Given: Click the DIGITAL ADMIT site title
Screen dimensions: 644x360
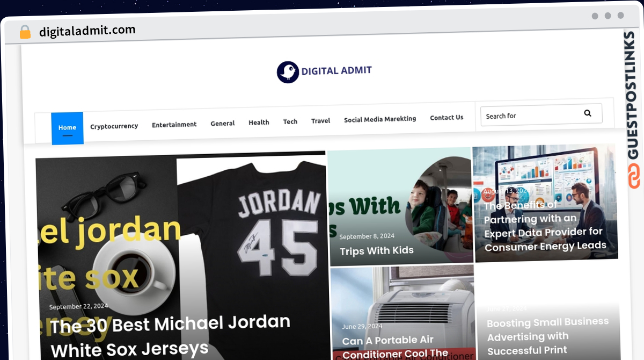Looking at the screenshot, I should (x=336, y=70).
